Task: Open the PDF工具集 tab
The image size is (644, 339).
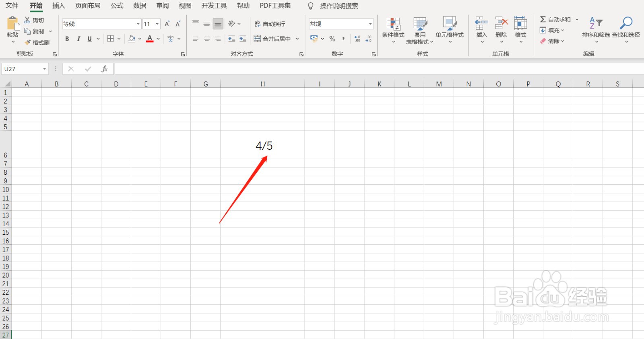Action: (275, 6)
